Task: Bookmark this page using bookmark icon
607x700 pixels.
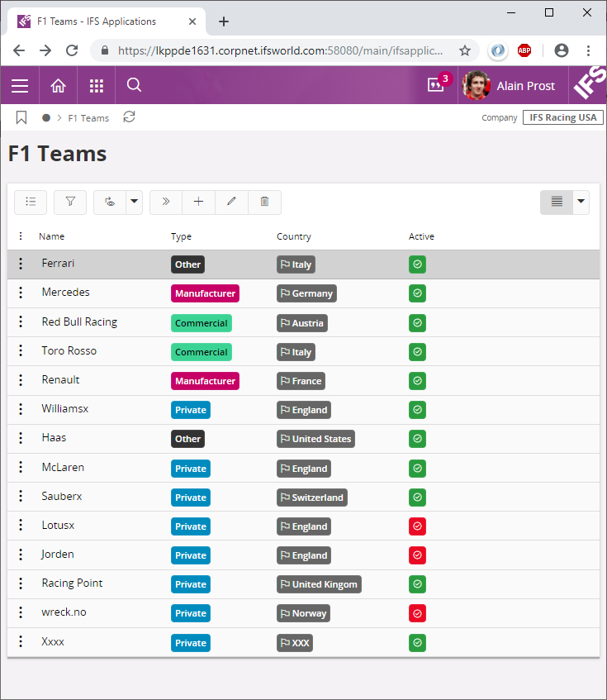Action: click(x=21, y=118)
